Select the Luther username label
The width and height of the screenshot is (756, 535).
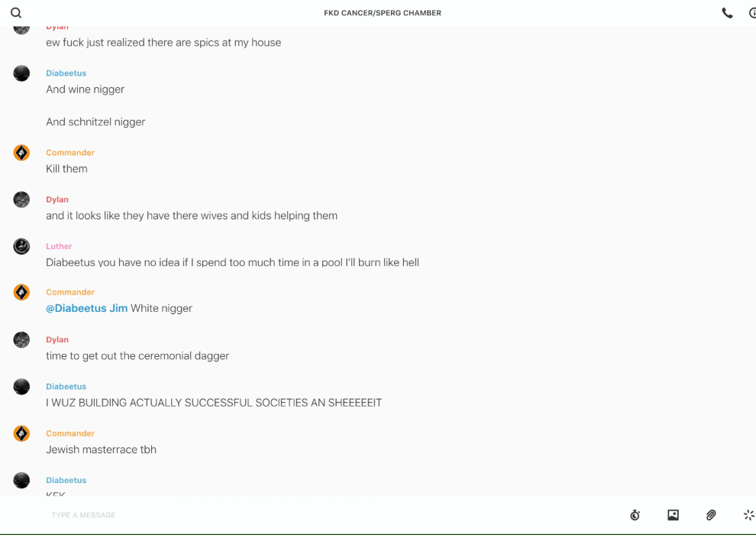59,246
